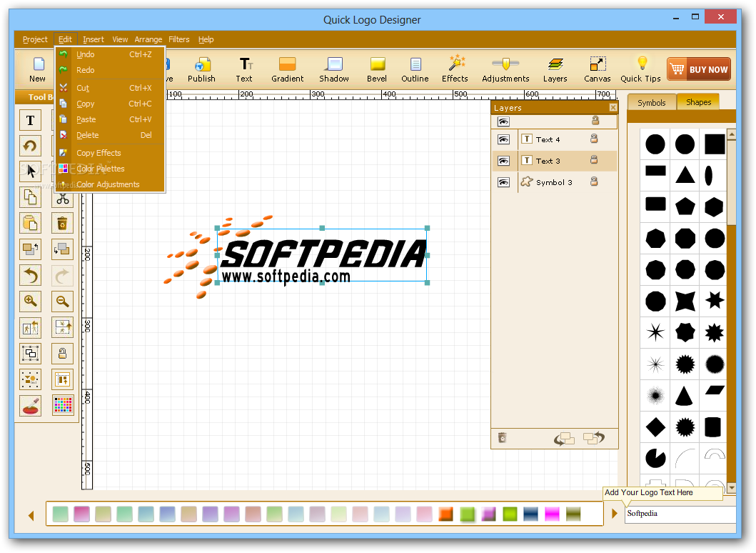Switch to the Shapes tab
The image size is (756, 553).
699,102
